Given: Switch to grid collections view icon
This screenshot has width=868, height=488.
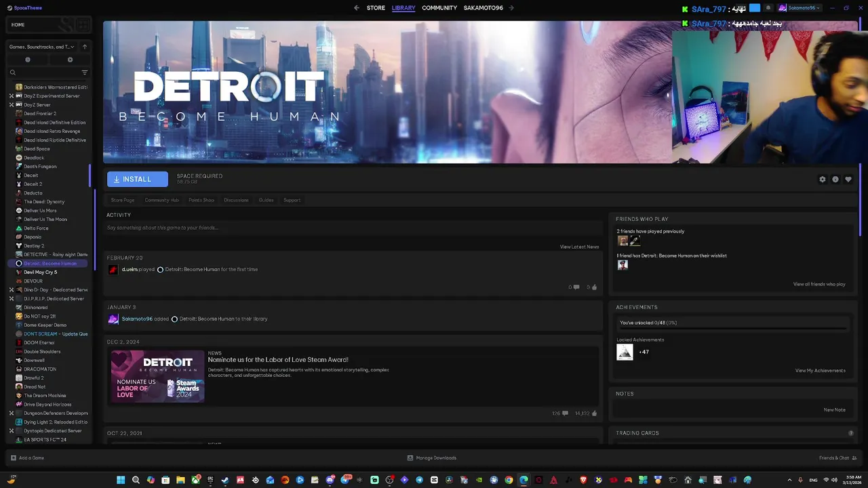Looking at the screenshot, I should (x=83, y=25).
